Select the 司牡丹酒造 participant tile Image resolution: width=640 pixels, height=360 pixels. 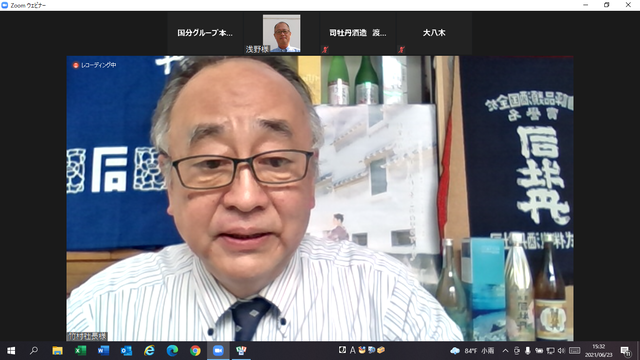point(358,33)
